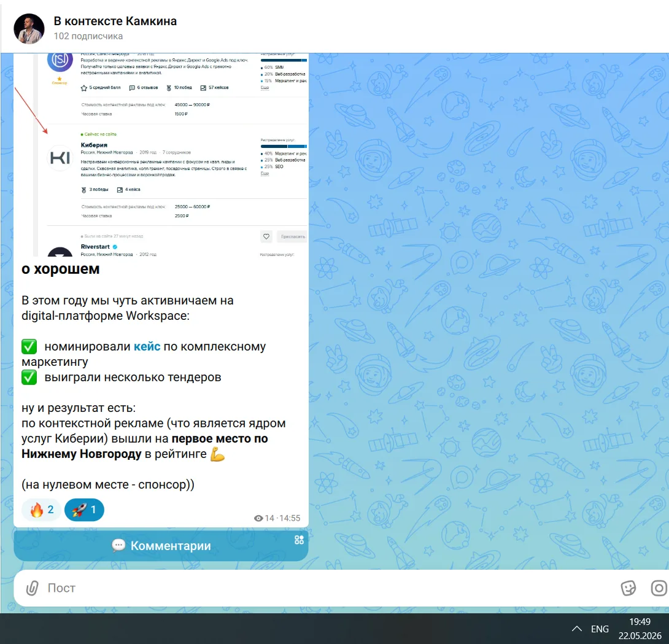This screenshot has height=644, width=669.
Task: Open the channel avatar photo
Action: [x=29, y=29]
